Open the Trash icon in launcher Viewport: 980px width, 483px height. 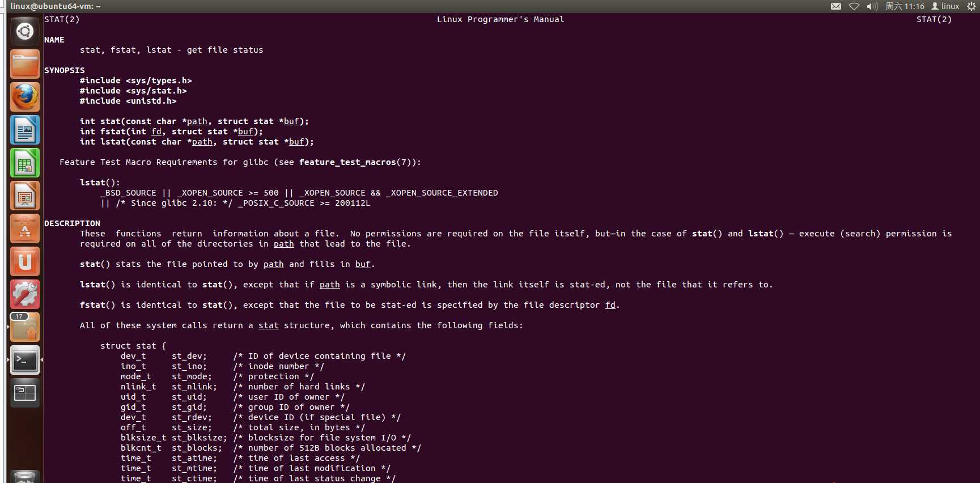(x=25, y=477)
